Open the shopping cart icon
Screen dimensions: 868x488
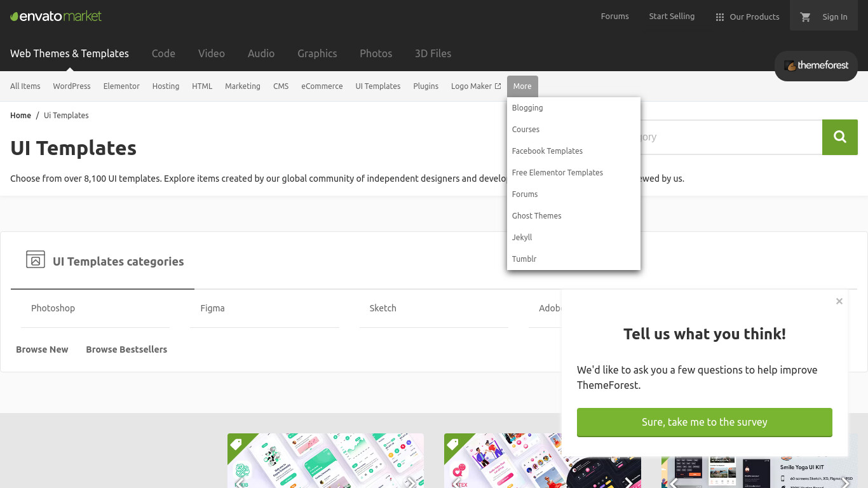tap(806, 17)
